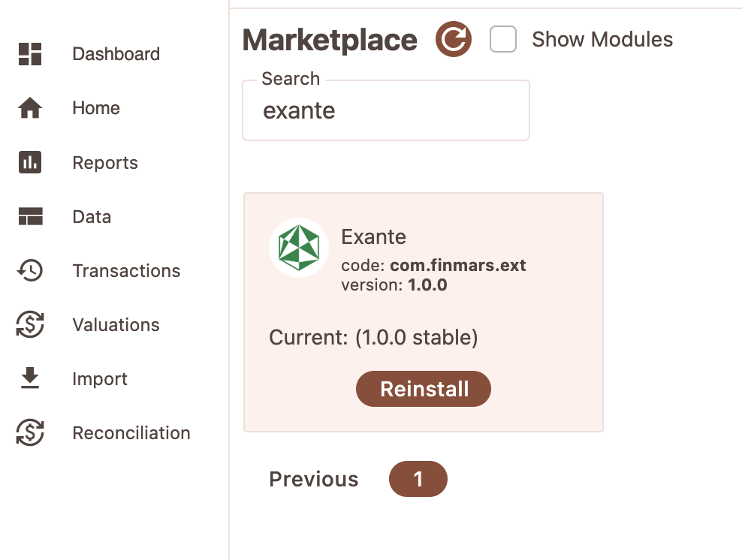The width and height of the screenshot is (742, 560).
Task: Go to the Previous page
Action: (314, 479)
